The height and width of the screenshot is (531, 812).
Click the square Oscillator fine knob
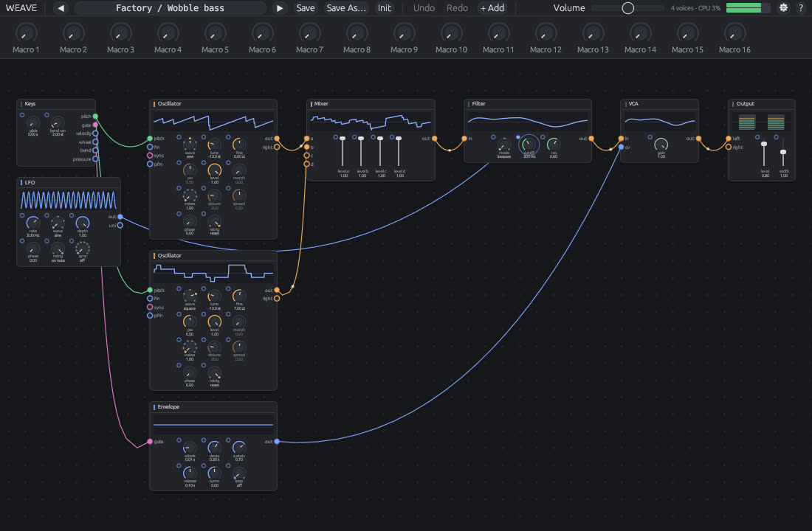click(238, 296)
